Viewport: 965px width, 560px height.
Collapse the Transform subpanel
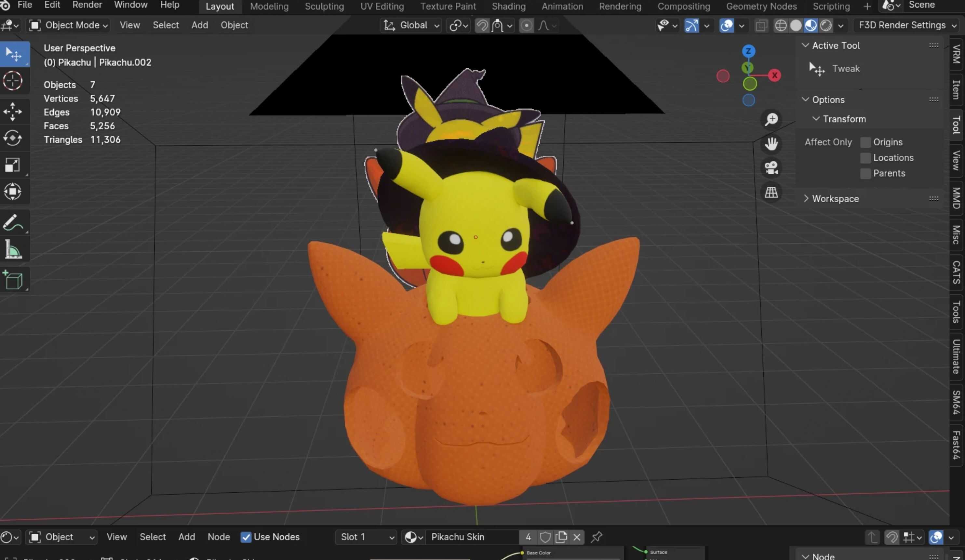tap(844, 119)
